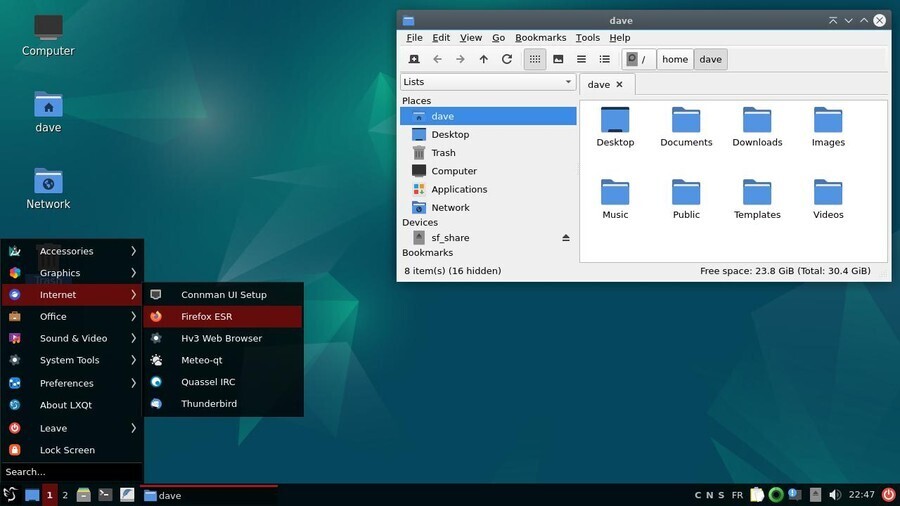The height and width of the screenshot is (506, 900).
Task: Select the Images folder icon
Action: [x=828, y=127]
